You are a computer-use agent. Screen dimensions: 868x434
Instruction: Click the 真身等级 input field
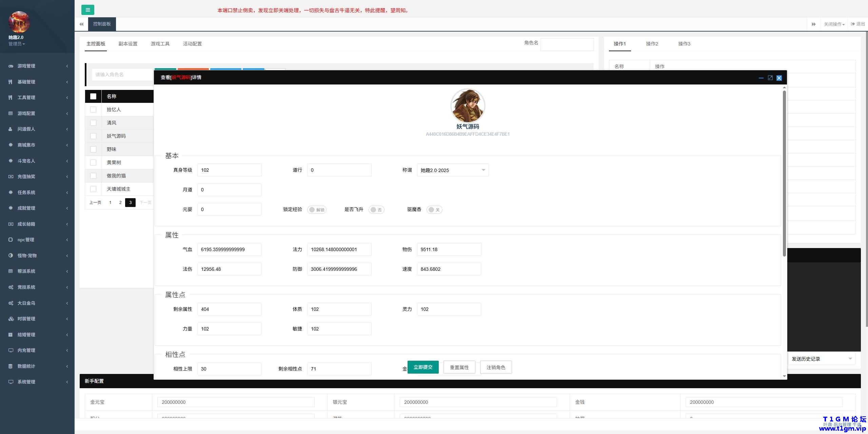229,170
